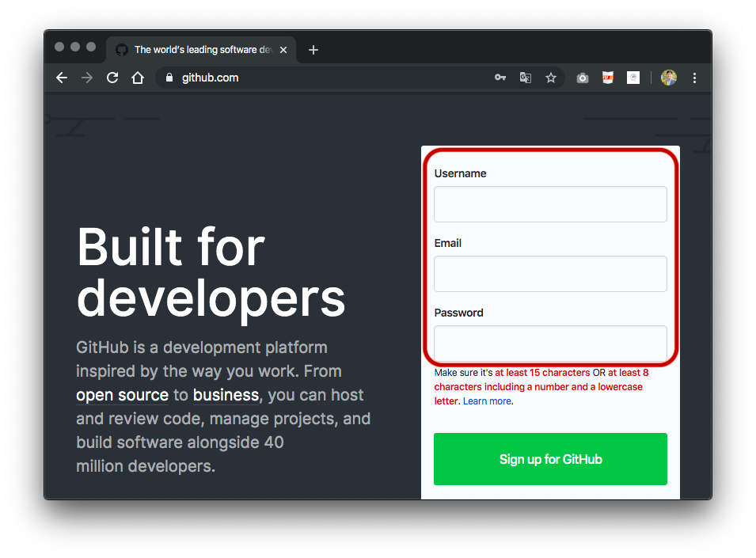
Task: Open the Learn more password link
Action: click(487, 401)
